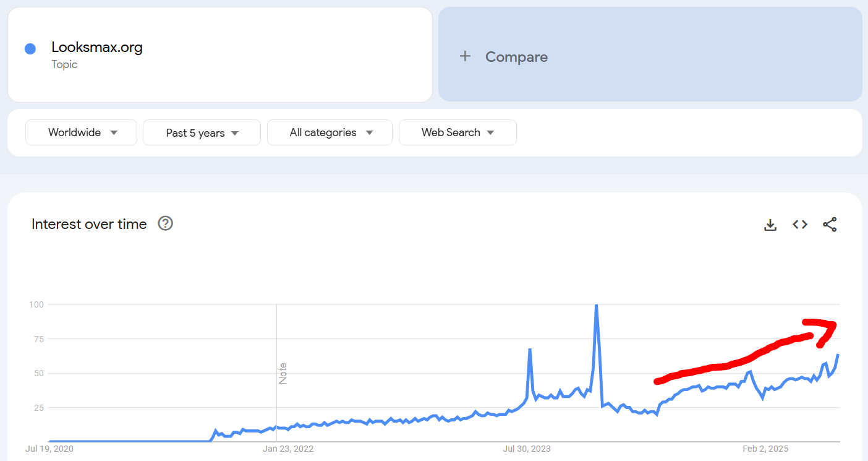The width and height of the screenshot is (868, 461).
Task: Expand the Past 5 years time range
Action: (202, 132)
